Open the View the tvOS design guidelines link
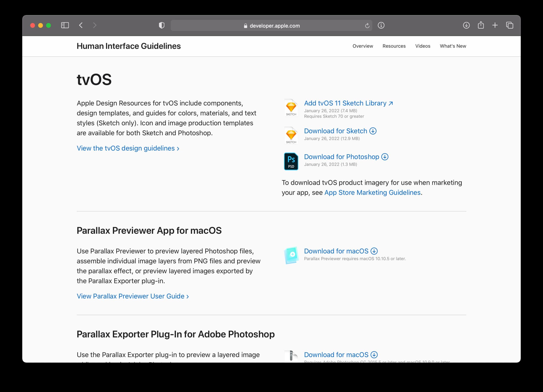The image size is (543, 392). click(128, 148)
